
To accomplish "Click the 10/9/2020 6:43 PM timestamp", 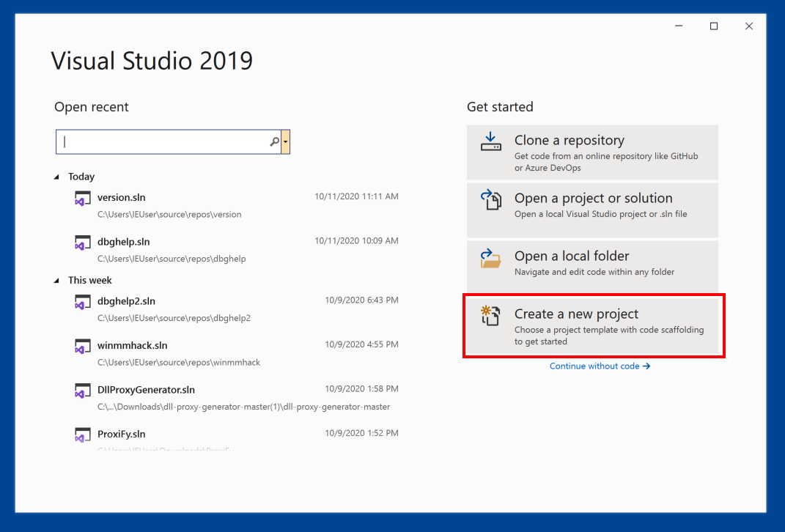I will tap(361, 300).
